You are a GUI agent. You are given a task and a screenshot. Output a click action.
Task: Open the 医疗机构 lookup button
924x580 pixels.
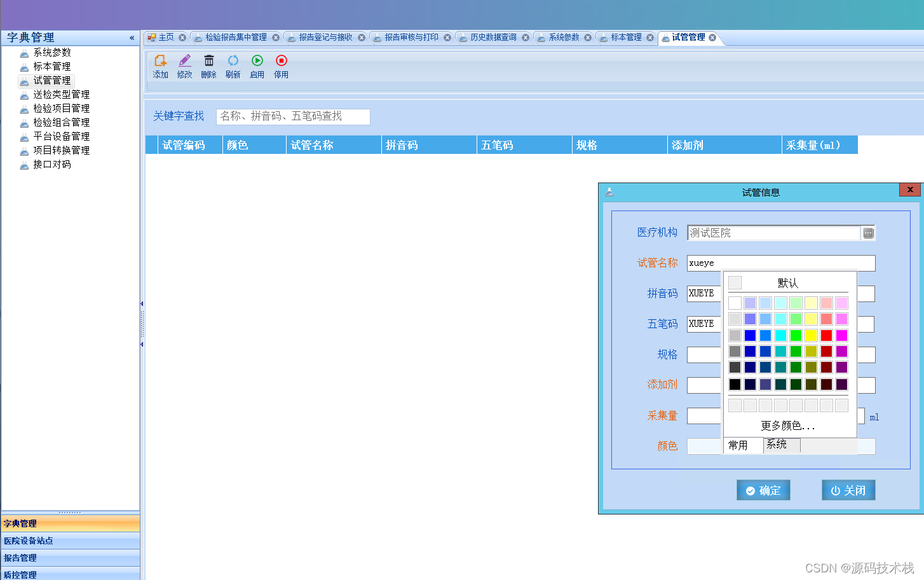pyautogui.click(x=868, y=233)
